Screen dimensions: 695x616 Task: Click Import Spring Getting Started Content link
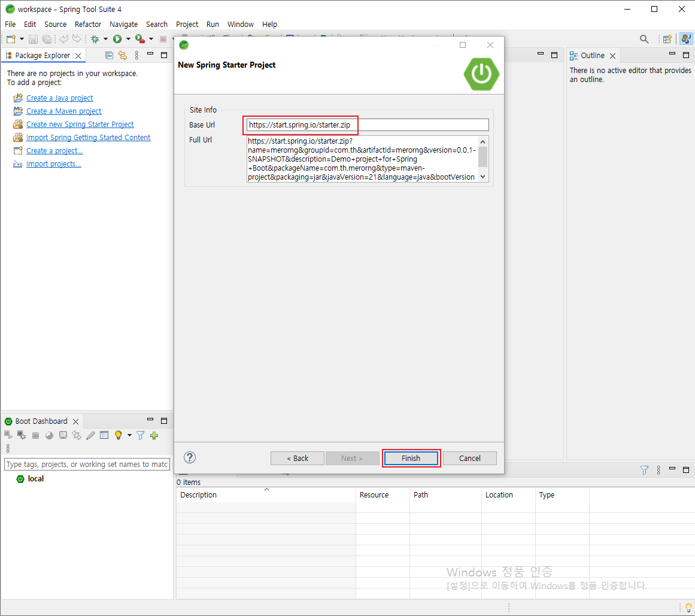(x=88, y=137)
